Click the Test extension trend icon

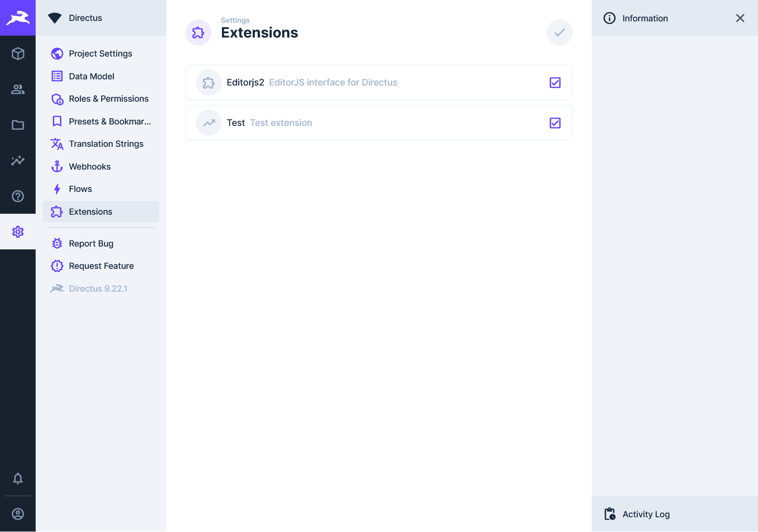[209, 123]
